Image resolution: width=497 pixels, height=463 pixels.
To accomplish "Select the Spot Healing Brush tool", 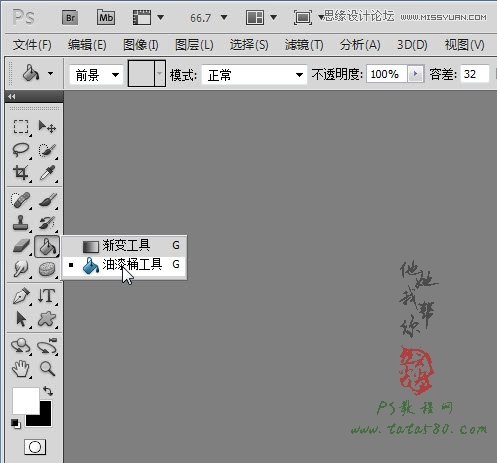I will coord(21,200).
